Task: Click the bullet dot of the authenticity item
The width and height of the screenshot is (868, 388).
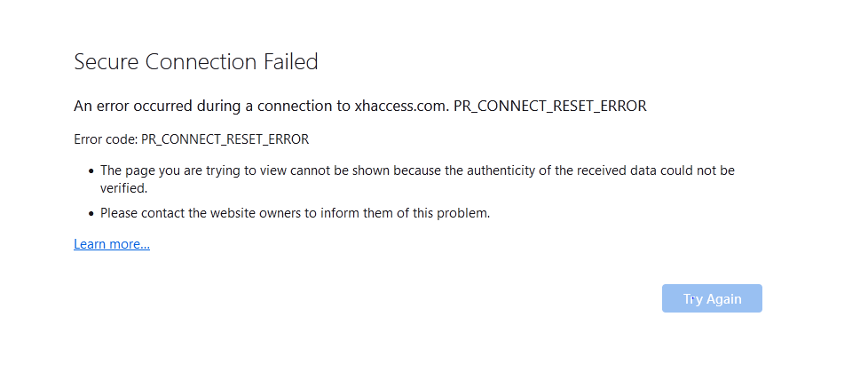Action: (91, 170)
